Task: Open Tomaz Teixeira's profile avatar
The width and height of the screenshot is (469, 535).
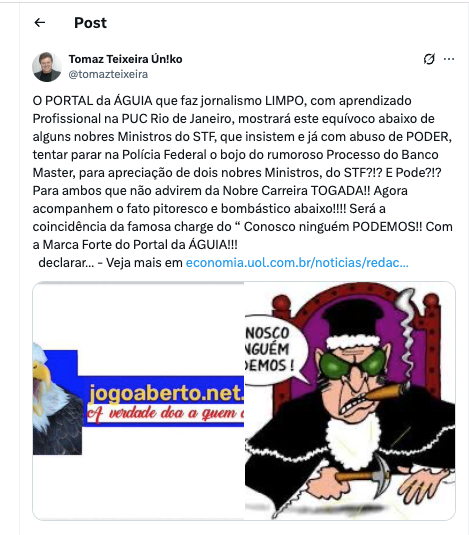Action: pyautogui.click(x=47, y=67)
